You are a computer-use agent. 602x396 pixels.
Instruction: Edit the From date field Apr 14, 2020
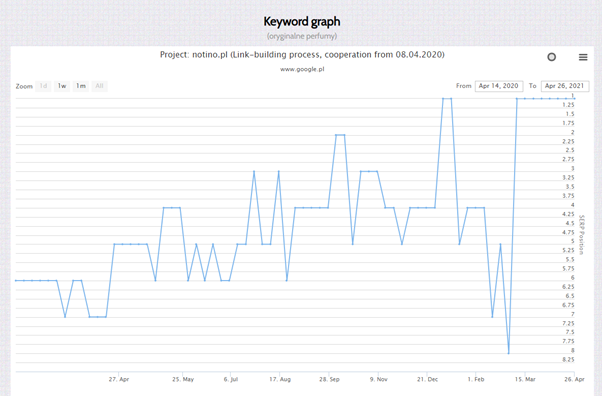pyautogui.click(x=499, y=86)
